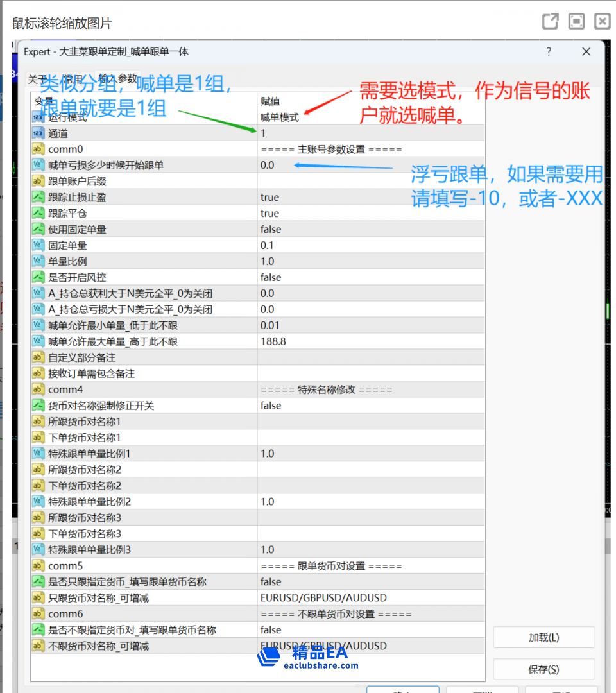
Task: Open the true value dropdown for 跟踪平仓
Action: [x=321, y=213]
